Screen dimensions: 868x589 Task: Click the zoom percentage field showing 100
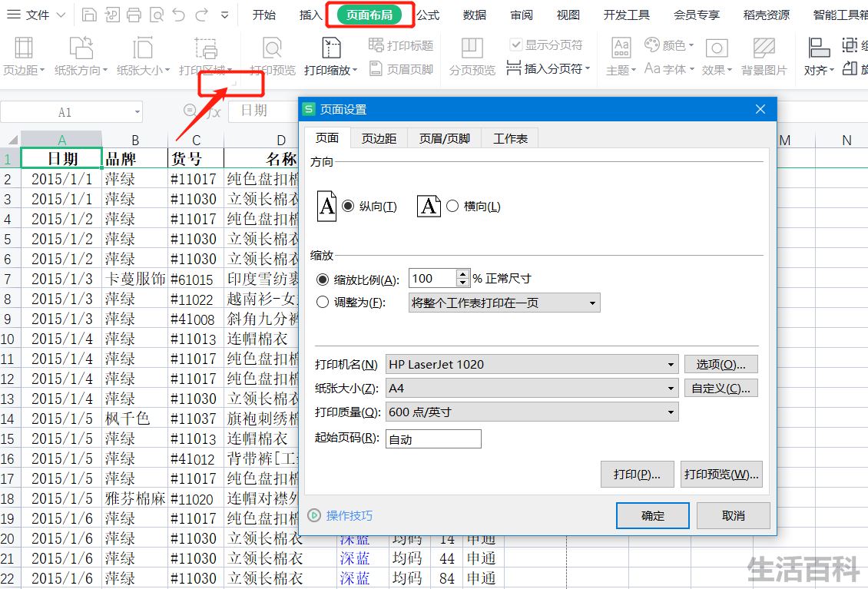433,279
